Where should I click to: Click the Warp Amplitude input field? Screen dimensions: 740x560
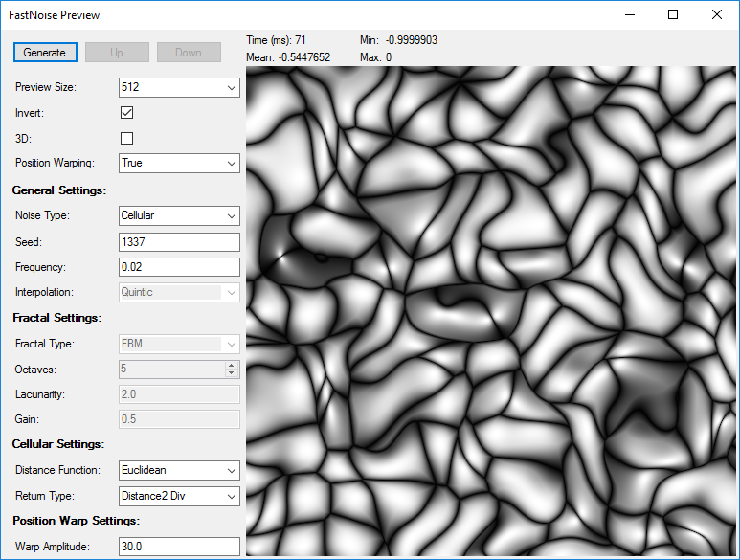pyautogui.click(x=179, y=547)
